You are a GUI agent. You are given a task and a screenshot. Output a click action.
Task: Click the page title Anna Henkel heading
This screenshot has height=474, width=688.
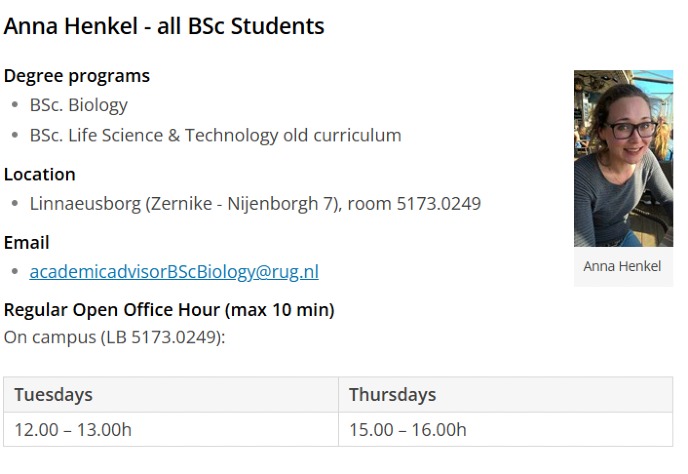coord(164,27)
